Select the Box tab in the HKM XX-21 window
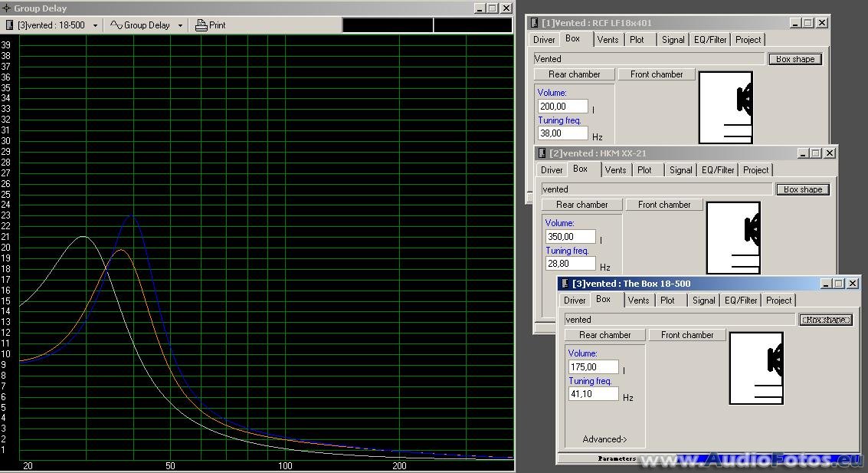 pos(581,169)
